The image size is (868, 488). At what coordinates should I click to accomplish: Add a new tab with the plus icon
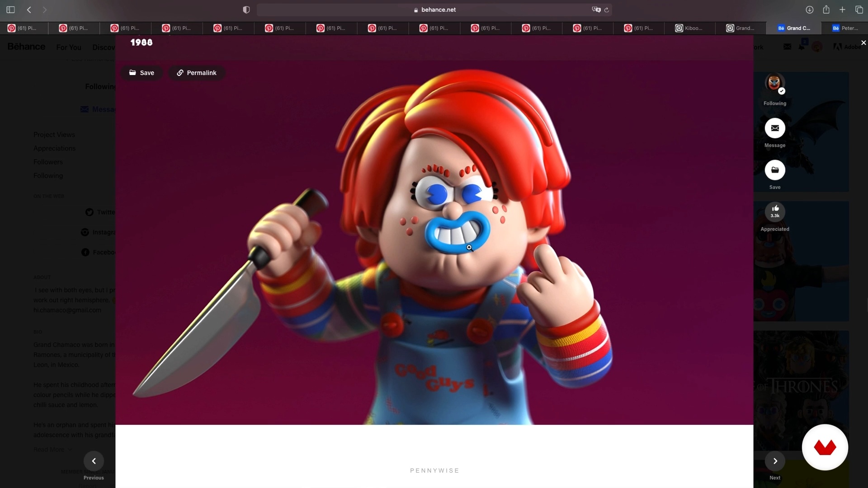[842, 9]
